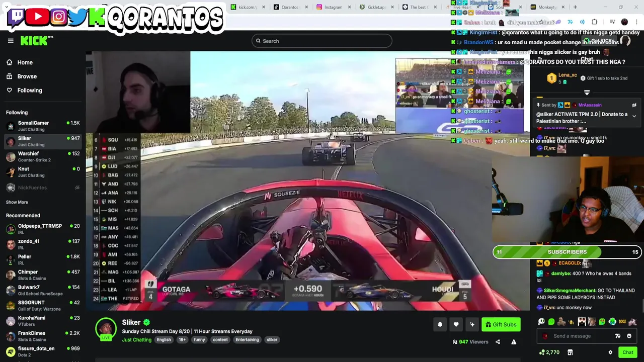Click the subscribers goal progress bar
The width and height of the screenshot is (644, 362).
pos(567,252)
